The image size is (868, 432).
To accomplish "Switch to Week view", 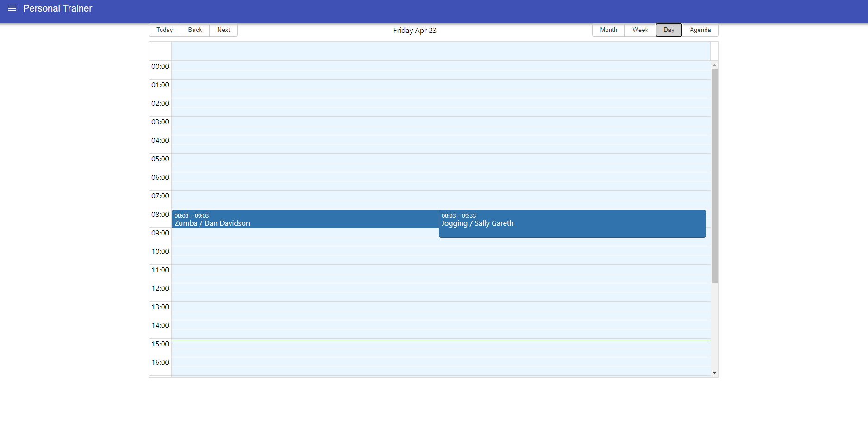I will point(640,30).
